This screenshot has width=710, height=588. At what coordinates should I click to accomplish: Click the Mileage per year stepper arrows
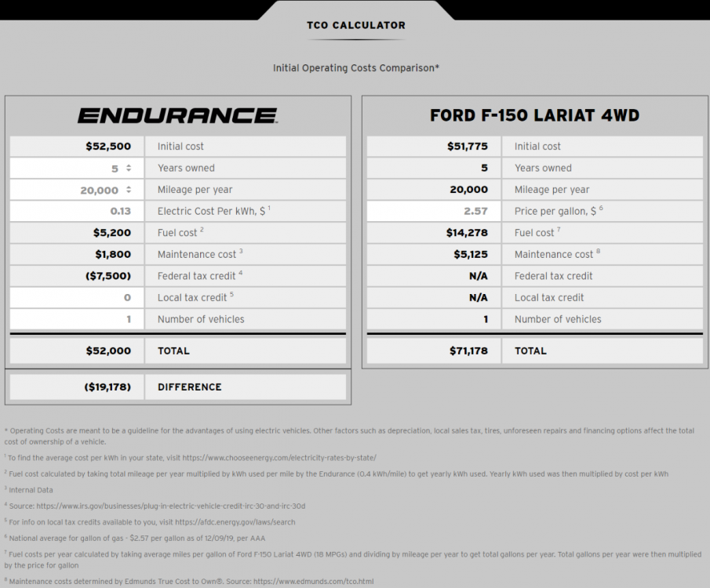tap(129, 190)
